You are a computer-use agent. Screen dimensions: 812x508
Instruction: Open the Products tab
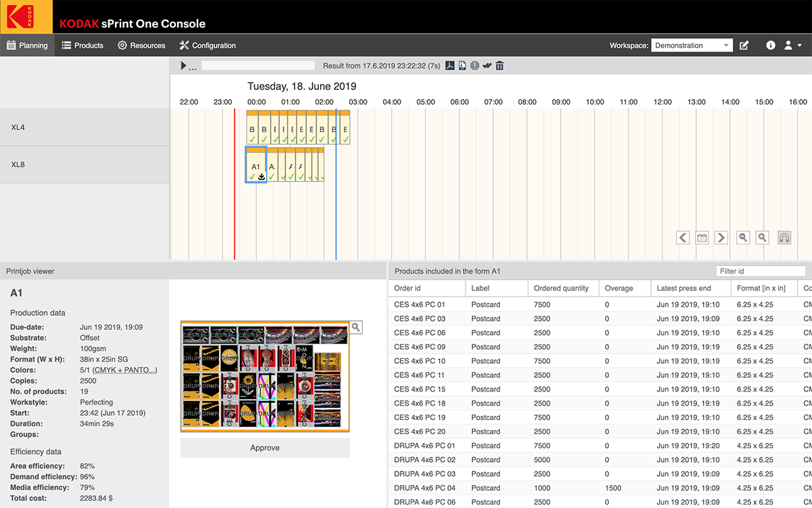click(83, 45)
